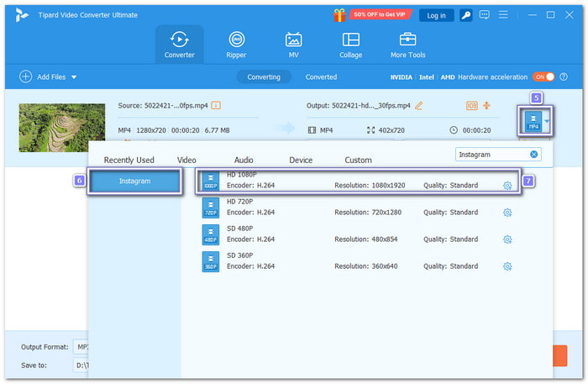Switch to the Device format tab

[300, 160]
